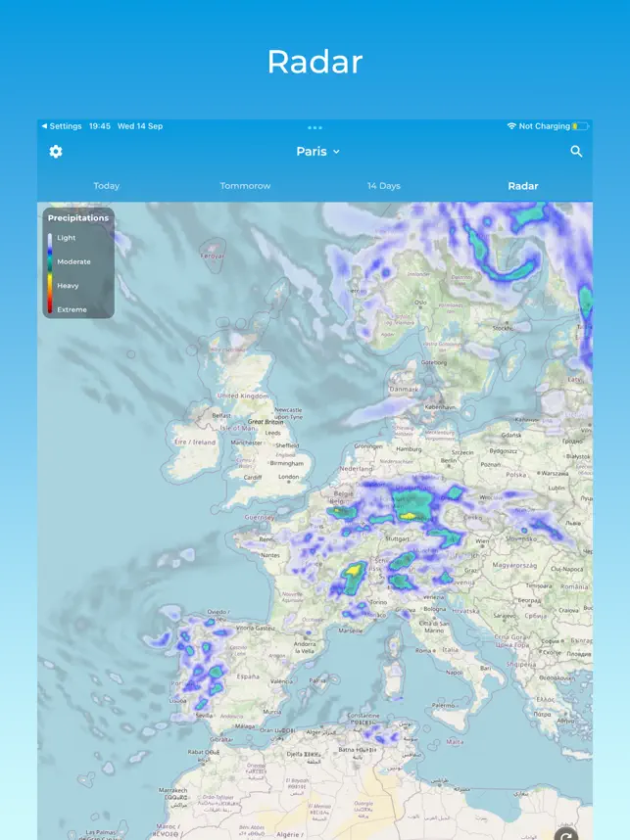Click Palermo on the map
This screenshot has width=630, height=840.
(443, 706)
